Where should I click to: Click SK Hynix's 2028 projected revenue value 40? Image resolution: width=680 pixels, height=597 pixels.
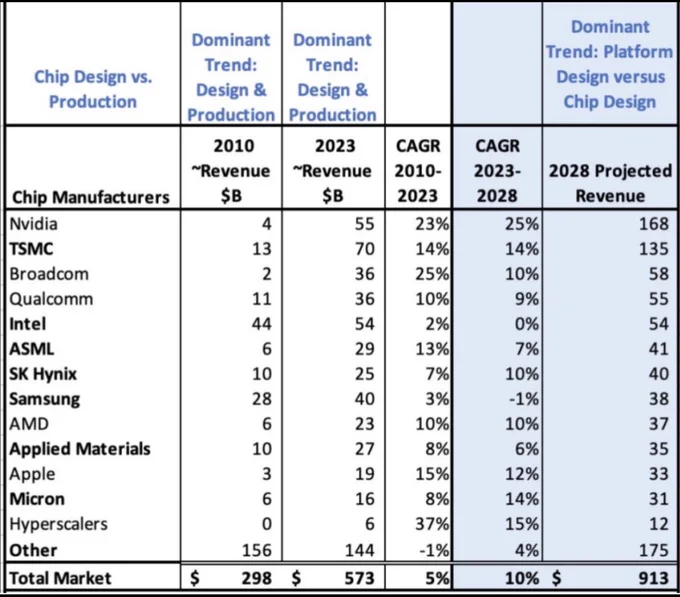pyautogui.click(x=659, y=374)
